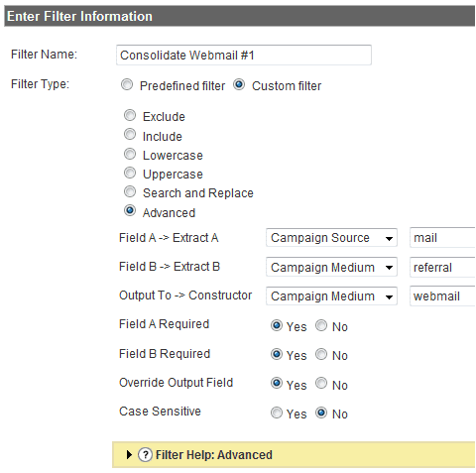Screen dimensions: 476x473
Task: Click the Extract A field containing mail
Action: tap(442, 238)
